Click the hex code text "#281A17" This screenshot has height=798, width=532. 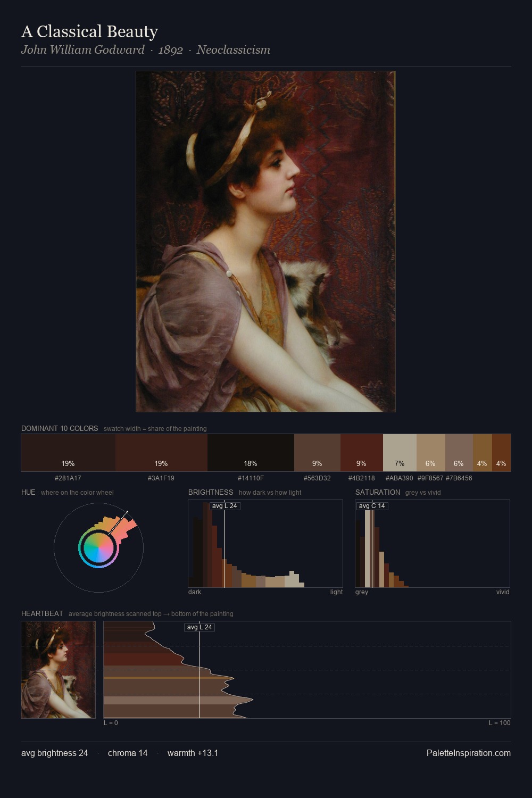68,478
